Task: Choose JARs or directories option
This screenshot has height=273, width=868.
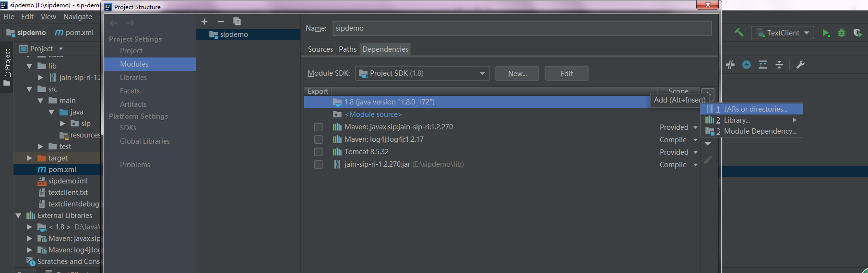Action: pos(752,109)
